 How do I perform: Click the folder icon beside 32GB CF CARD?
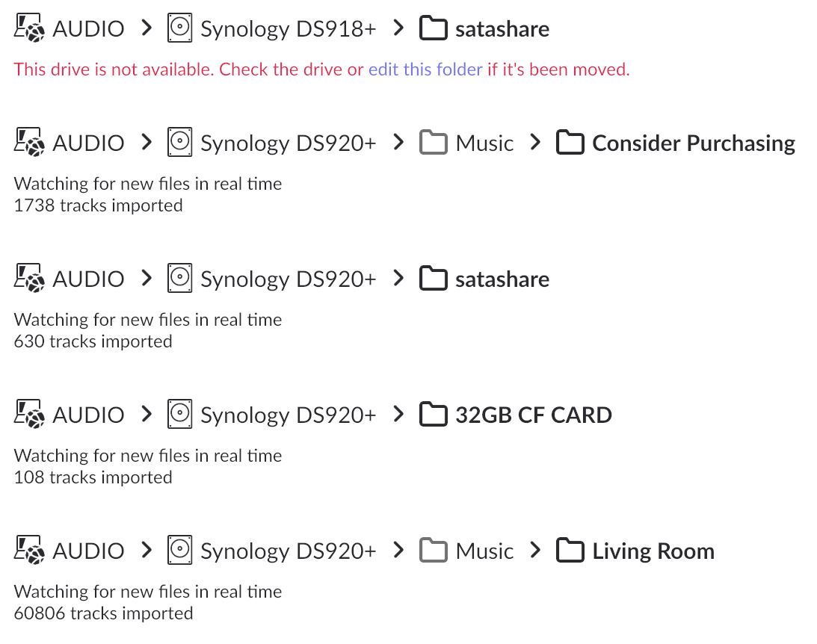point(434,415)
